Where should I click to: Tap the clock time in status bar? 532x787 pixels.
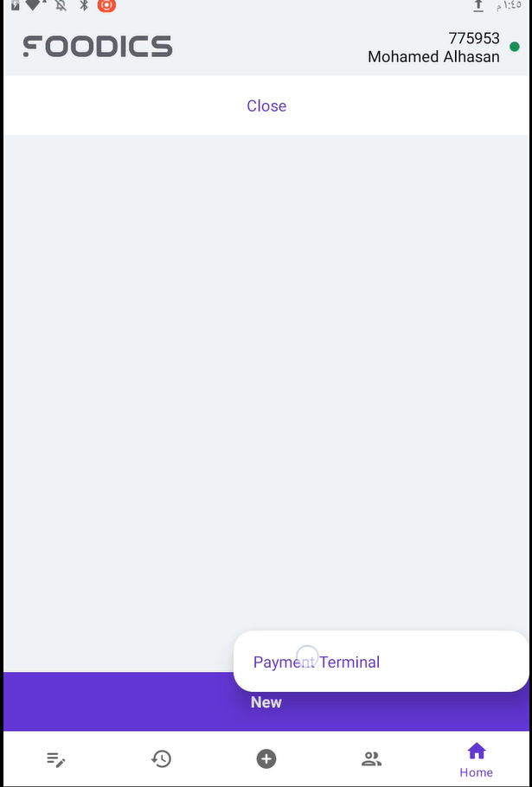coord(509,5)
